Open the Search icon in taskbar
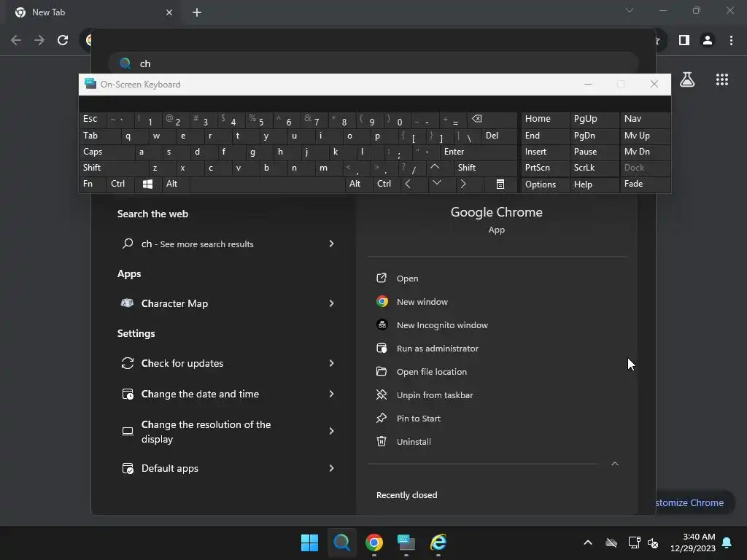Screen dimensions: 747x560 click(341, 542)
